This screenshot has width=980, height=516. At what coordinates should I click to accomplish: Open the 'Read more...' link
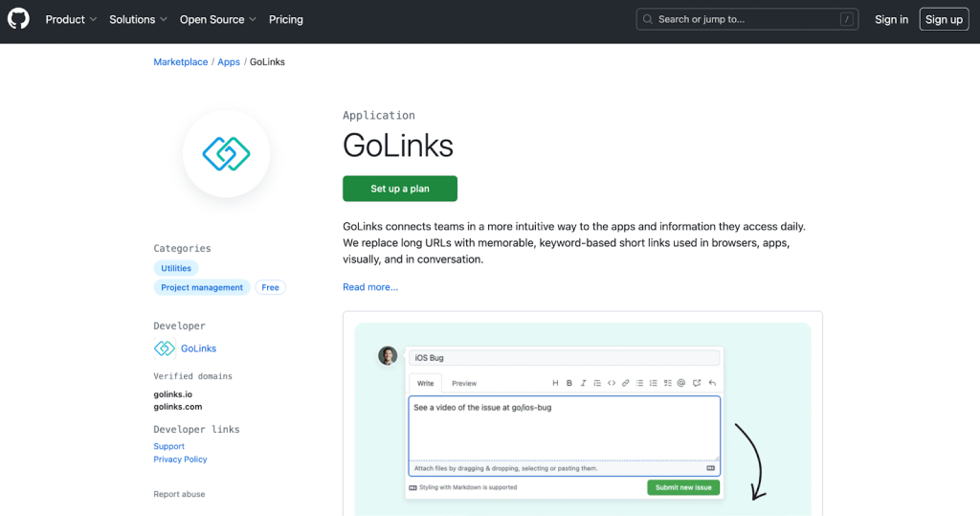[x=370, y=287]
